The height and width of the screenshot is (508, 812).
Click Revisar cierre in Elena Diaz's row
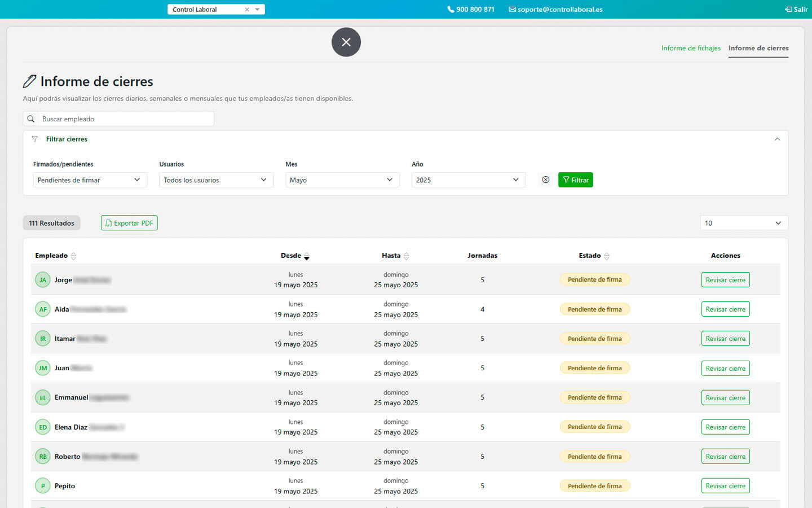tap(725, 427)
